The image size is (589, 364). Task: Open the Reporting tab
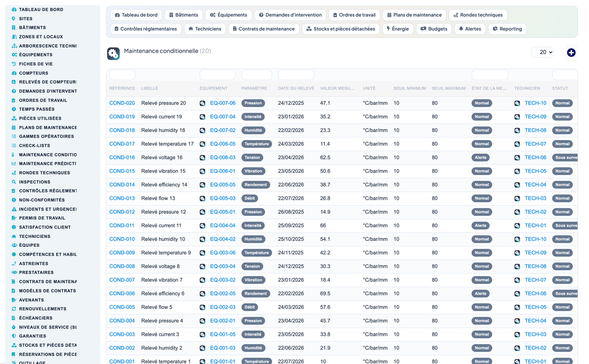507,29
